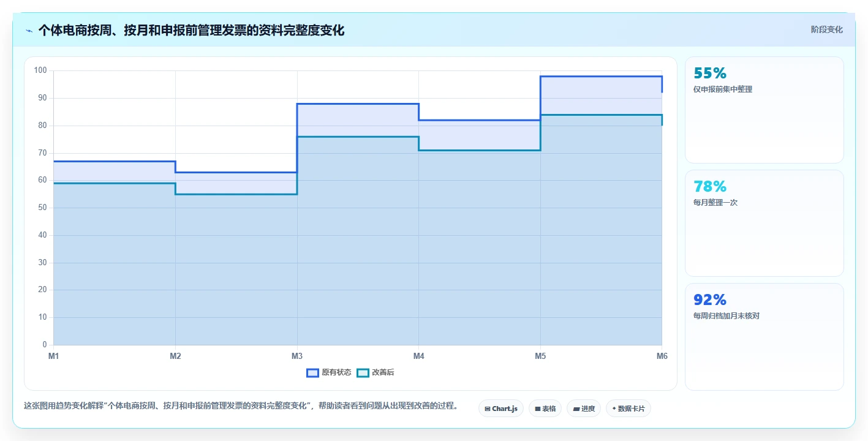Click the M5 x-axis label

540,356
